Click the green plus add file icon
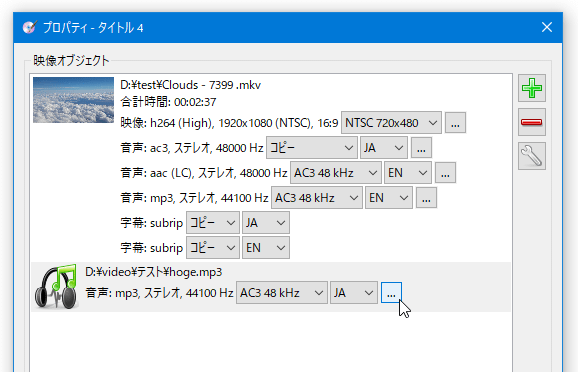578x372 pixels. tap(532, 88)
